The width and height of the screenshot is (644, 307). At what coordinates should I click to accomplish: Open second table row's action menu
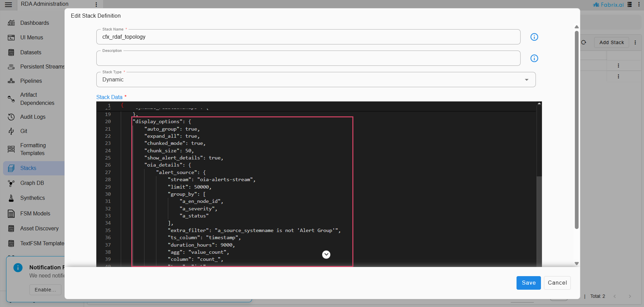pyautogui.click(x=618, y=76)
